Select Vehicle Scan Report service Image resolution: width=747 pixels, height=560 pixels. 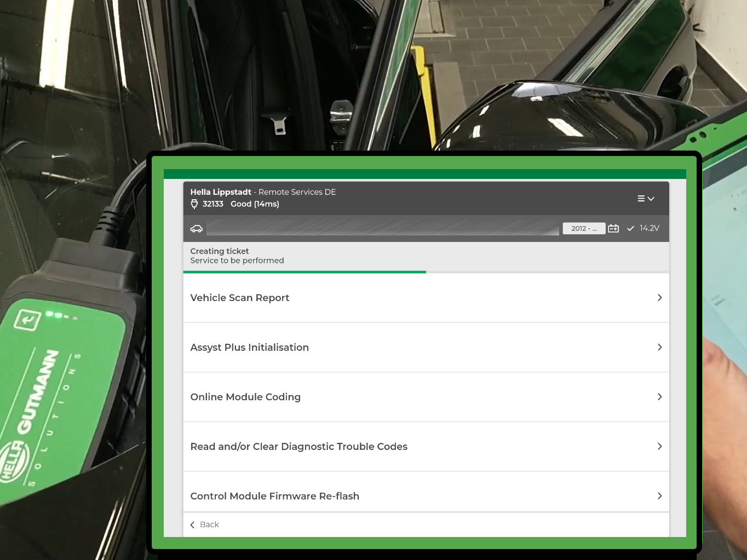click(x=240, y=298)
